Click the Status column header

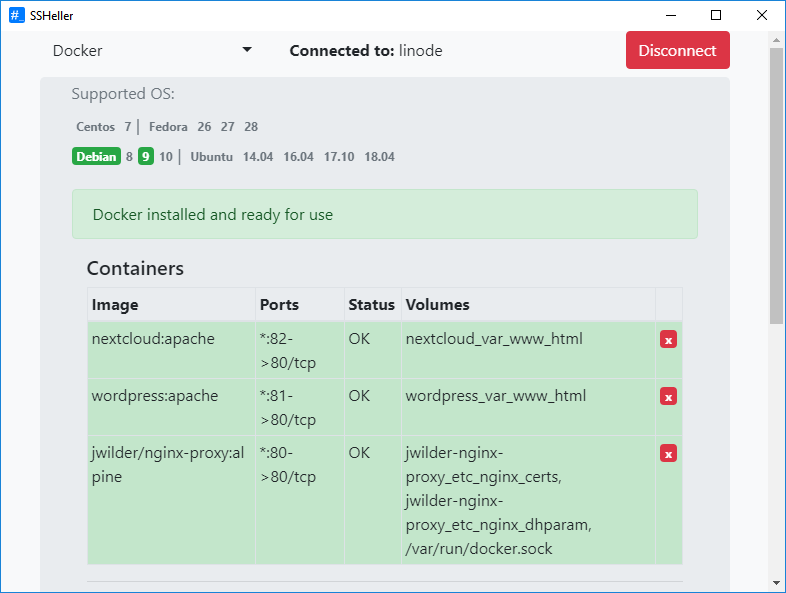(371, 304)
